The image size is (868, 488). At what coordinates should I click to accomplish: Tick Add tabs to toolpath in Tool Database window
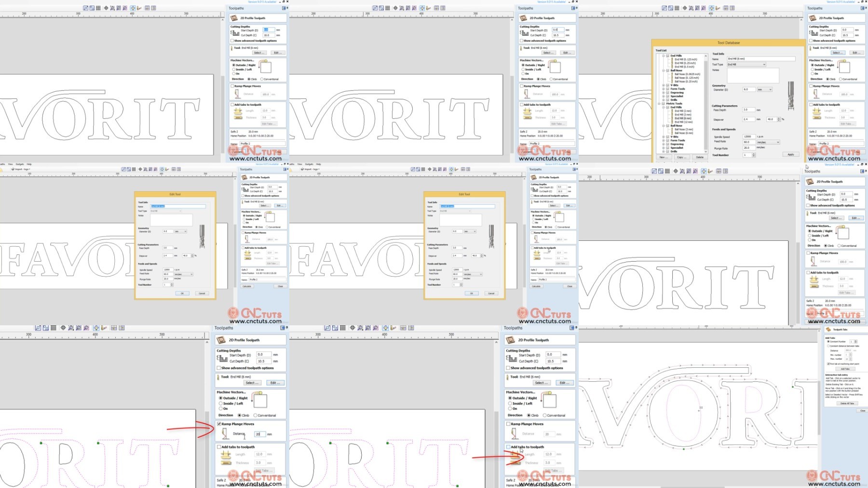coord(811,105)
